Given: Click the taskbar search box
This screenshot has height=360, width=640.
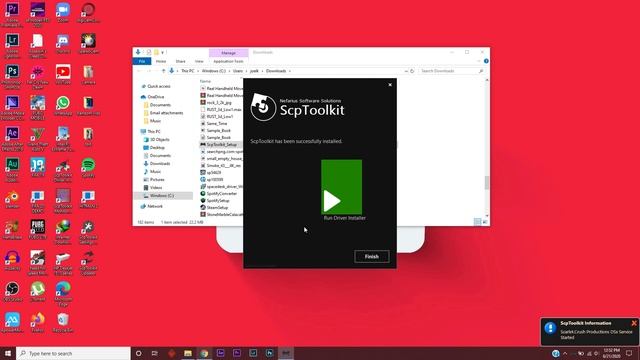Looking at the screenshot, I should (x=73, y=353).
